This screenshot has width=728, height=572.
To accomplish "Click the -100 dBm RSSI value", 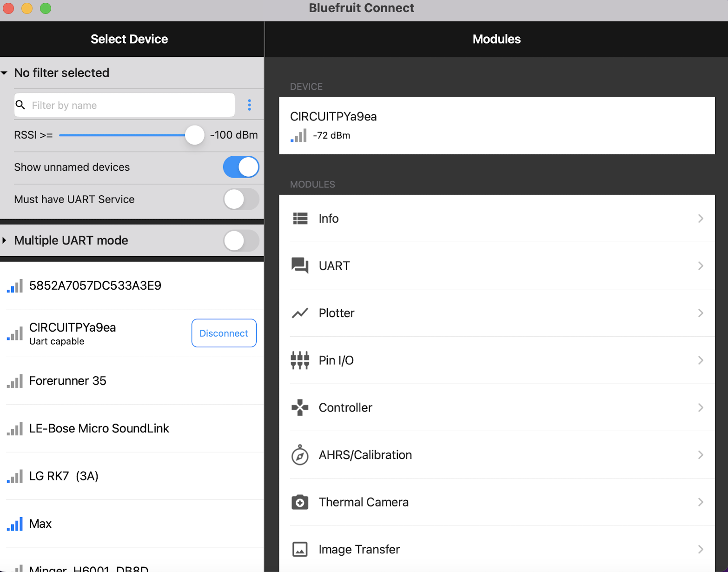I will click(x=234, y=135).
